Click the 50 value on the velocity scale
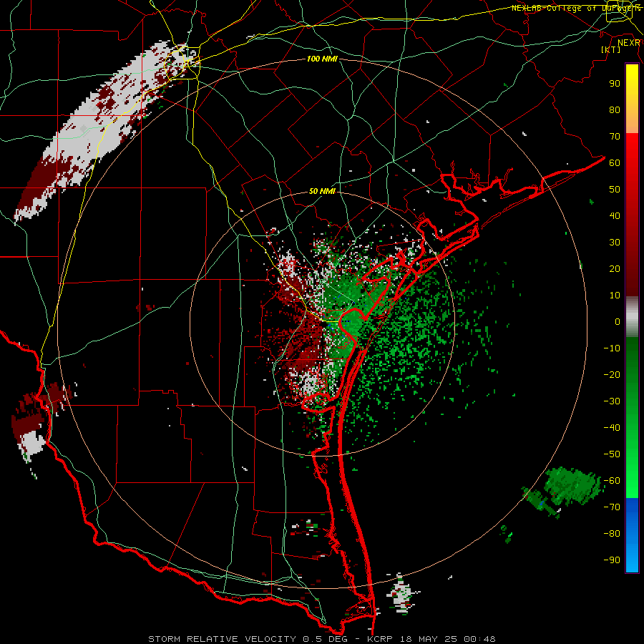Image resolution: width=644 pixels, height=644 pixels. pyautogui.click(x=615, y=190)
